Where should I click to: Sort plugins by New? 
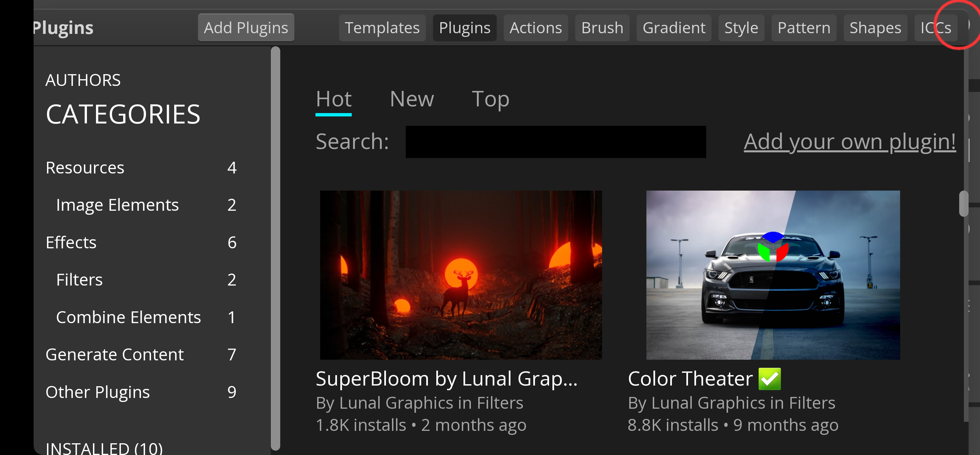tap(411, 99)
